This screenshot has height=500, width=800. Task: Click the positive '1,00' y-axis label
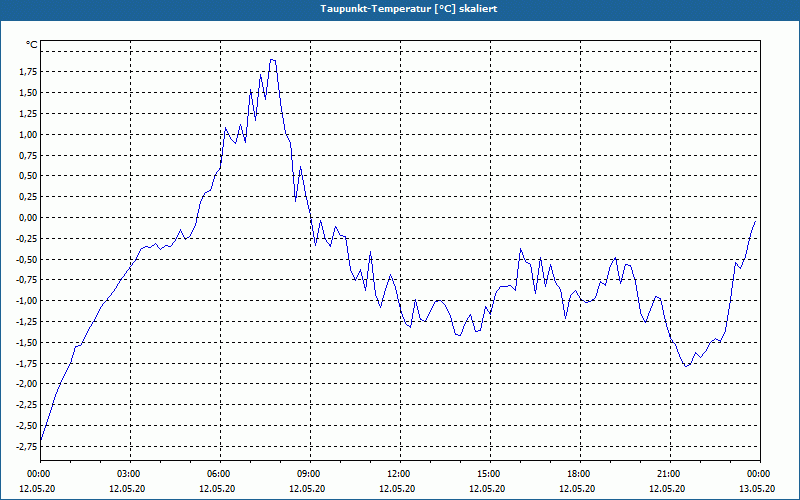click(x=29, y=135)
